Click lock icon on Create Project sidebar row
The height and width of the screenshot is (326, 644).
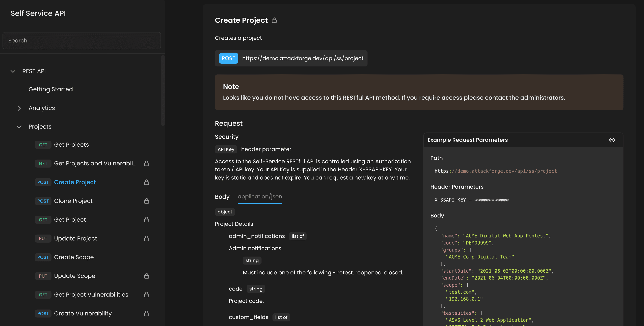point(147,182)
